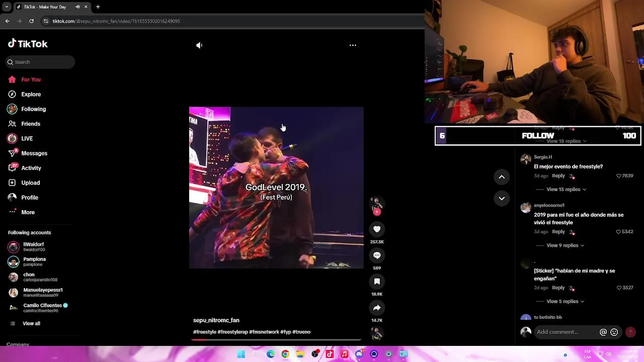Expand View 5 replies under sticker comment
The height and width of the screenshot is (362, 644).
(565, 301)
